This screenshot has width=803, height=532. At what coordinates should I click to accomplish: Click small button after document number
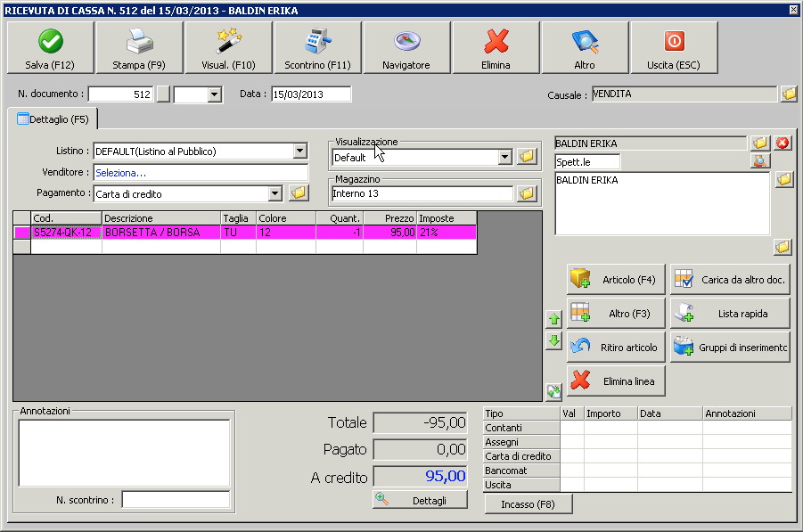coord(163,94)
